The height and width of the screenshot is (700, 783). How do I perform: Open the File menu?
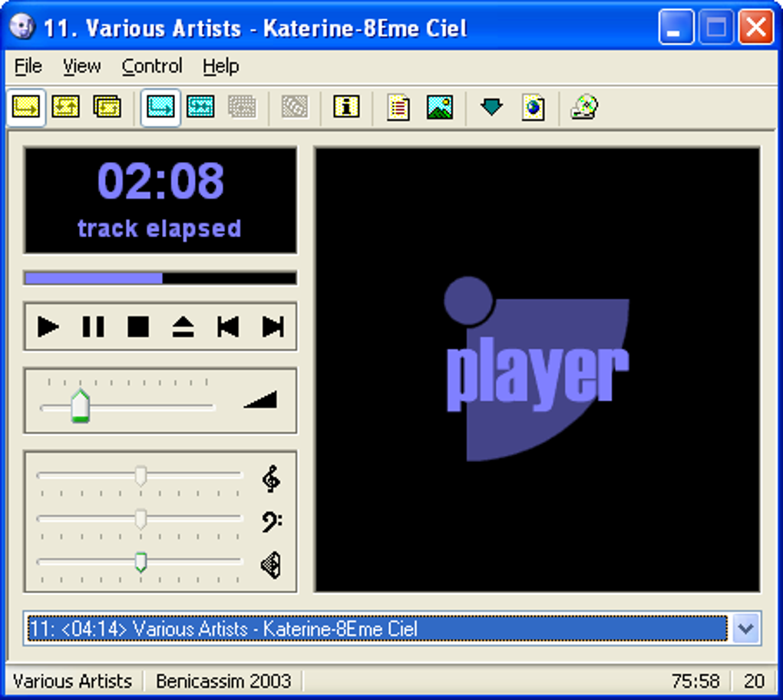click(28, 67)
